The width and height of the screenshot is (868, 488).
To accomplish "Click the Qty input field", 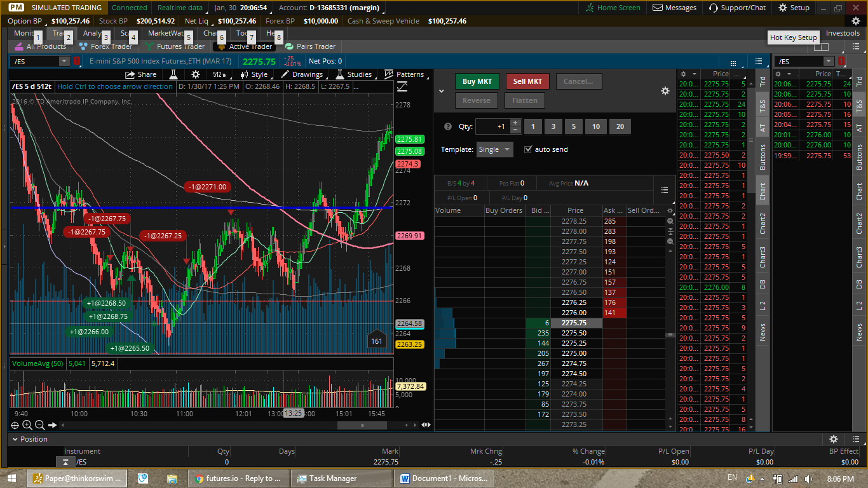I will click(x=492, y=126).
